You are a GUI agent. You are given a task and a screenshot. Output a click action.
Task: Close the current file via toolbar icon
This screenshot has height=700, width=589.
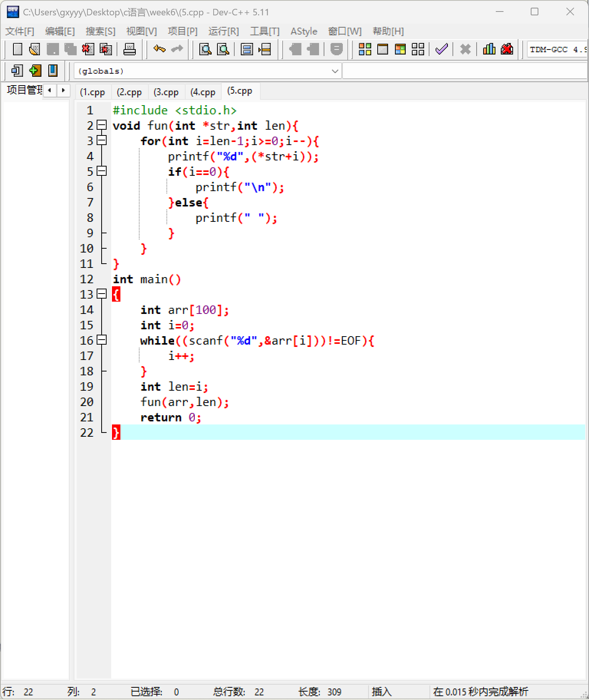point(88,49)
